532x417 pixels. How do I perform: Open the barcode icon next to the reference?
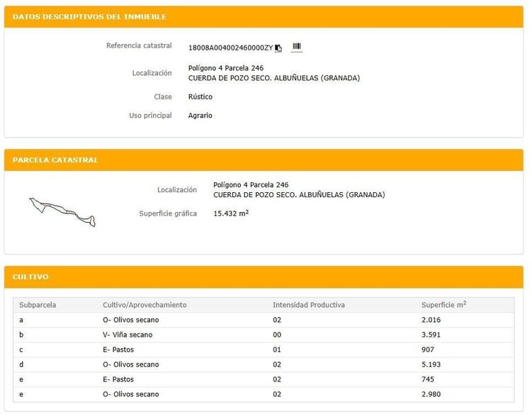pos(297,47)
